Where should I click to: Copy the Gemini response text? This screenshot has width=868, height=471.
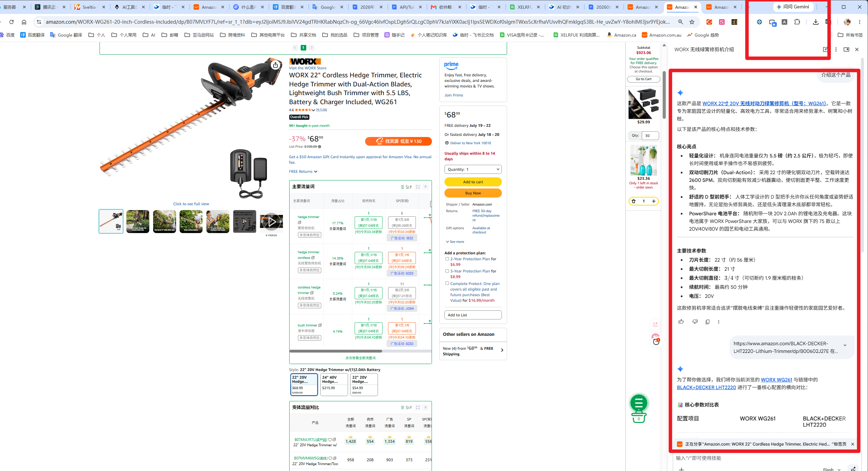(x=708, y=322)
